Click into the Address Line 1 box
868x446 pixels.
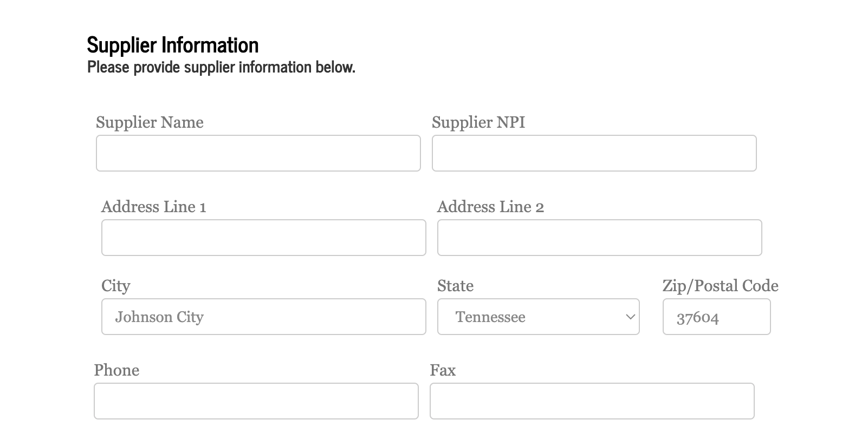[263, 238]
